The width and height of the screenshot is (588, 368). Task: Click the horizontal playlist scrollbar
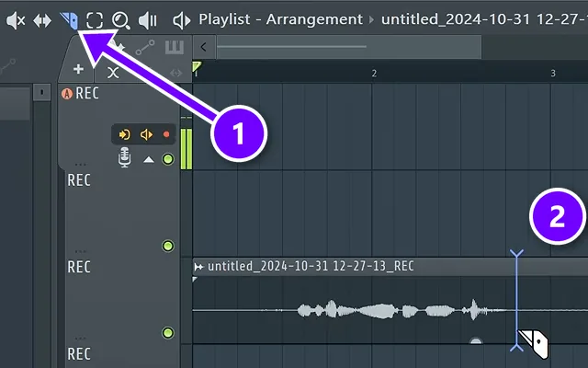(349, 47)
